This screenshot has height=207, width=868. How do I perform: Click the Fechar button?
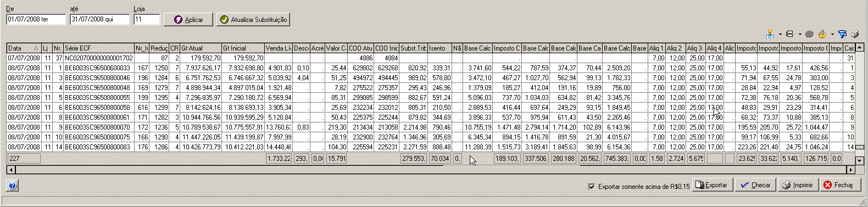coord(838,185)
